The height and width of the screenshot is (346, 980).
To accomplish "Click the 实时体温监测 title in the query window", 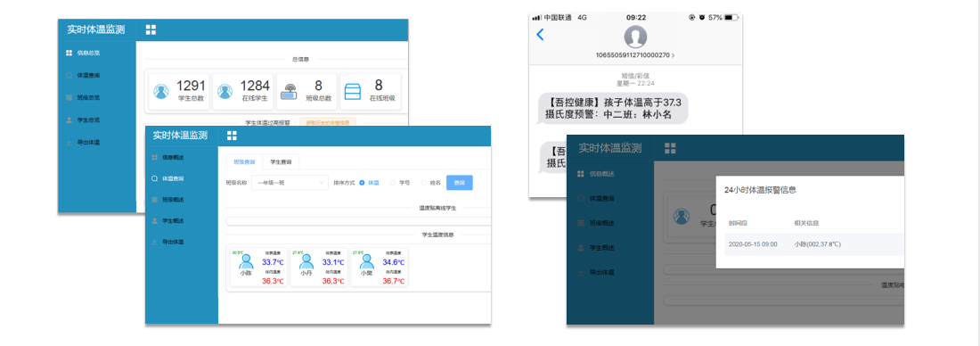I will (180, 136).
